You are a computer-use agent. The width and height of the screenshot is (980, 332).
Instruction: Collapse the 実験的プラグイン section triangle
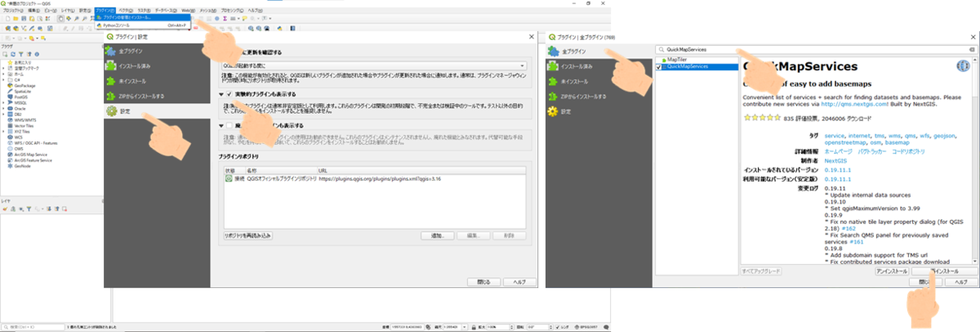tap(221, 95)
